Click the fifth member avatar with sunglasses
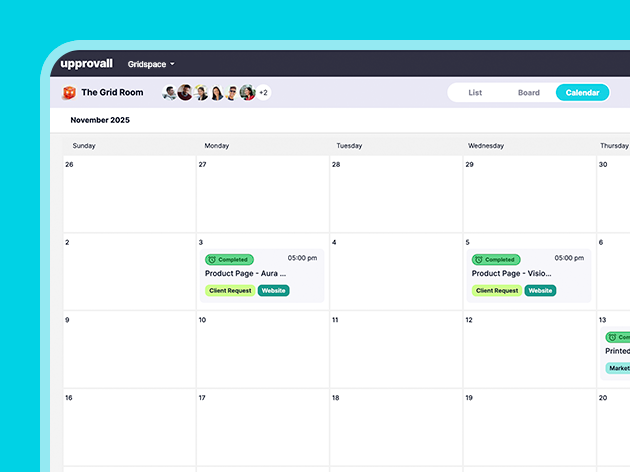The height and width of the screenshot is (472, 630). click(232, 93)
